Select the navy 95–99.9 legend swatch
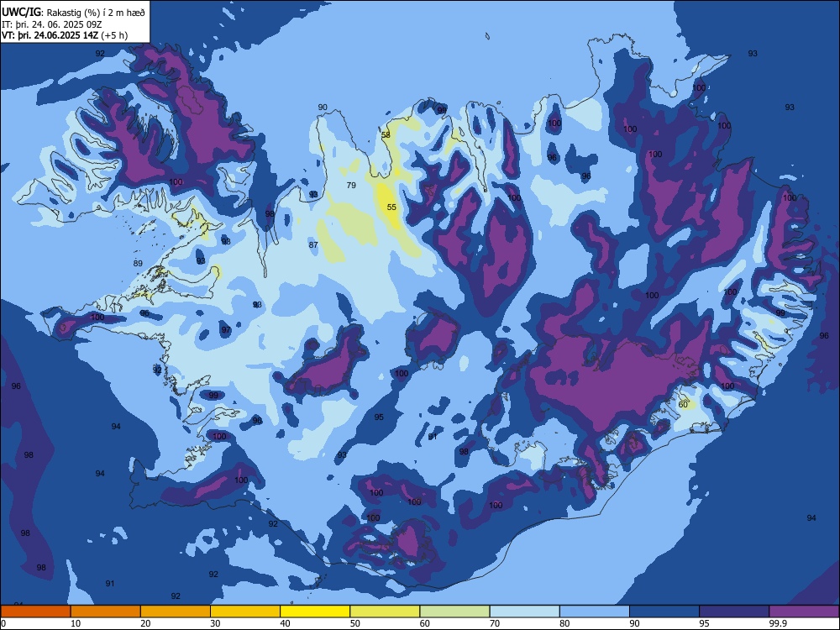The image size is (840, 630). click(x=734, y=612)
